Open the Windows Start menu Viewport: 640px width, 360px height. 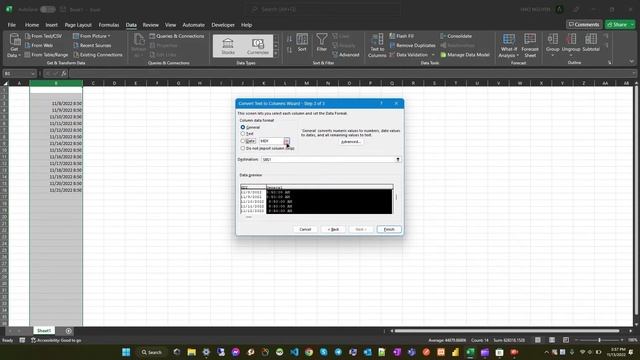(x=126, y=352)
